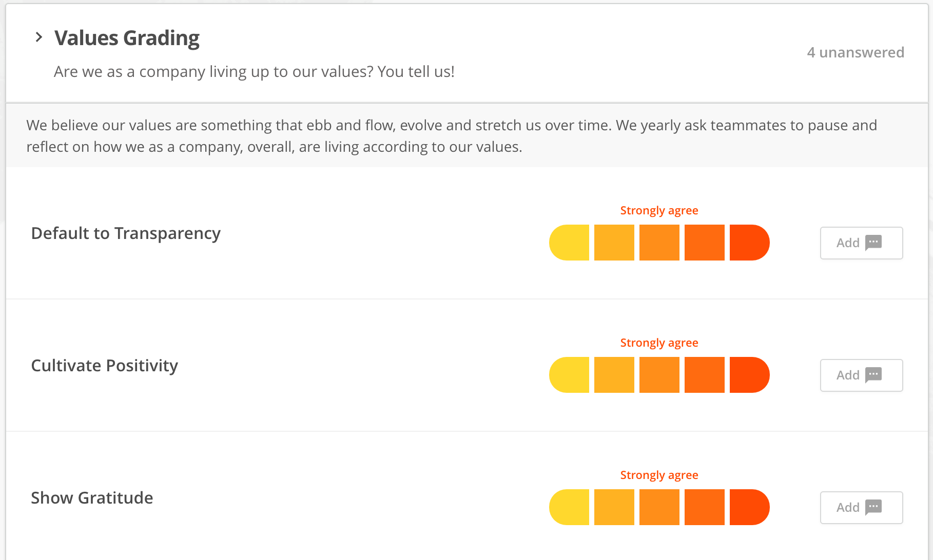Click the Strongly agree label above Default to Transparency

[x=659, y=210]
